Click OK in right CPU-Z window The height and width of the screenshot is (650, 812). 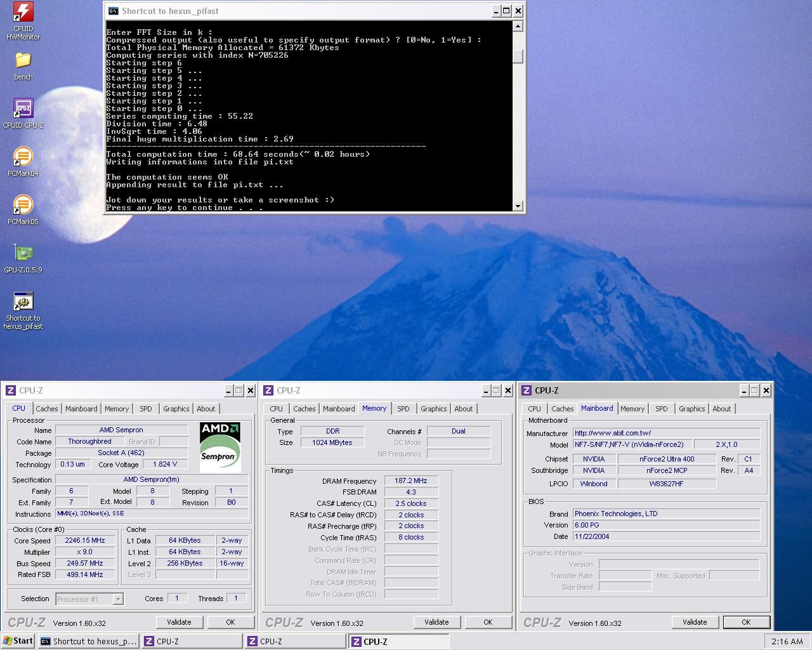click(x=746, y=622)
